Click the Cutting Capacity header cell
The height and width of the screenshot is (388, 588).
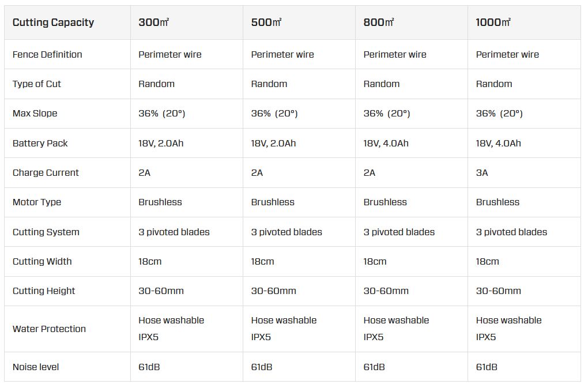pyautogui.click(x=53, y=22)
